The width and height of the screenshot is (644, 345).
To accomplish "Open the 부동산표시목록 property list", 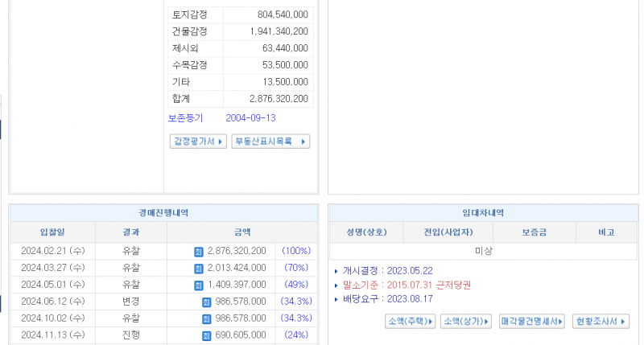I will (x=270, y=142).
